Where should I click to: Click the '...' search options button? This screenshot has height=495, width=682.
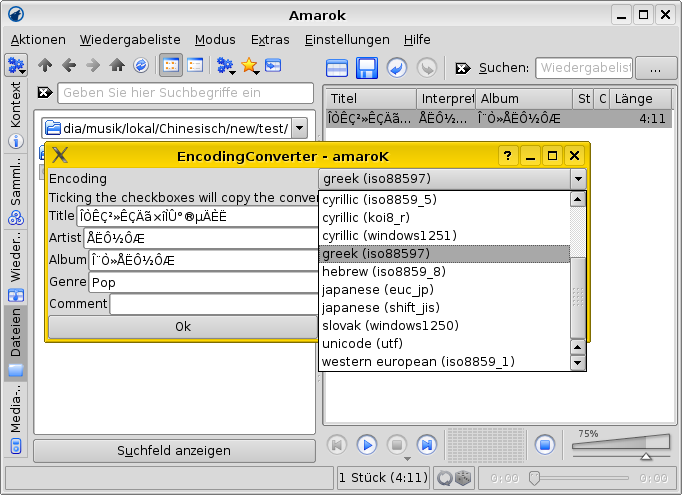tap(655, 68)
